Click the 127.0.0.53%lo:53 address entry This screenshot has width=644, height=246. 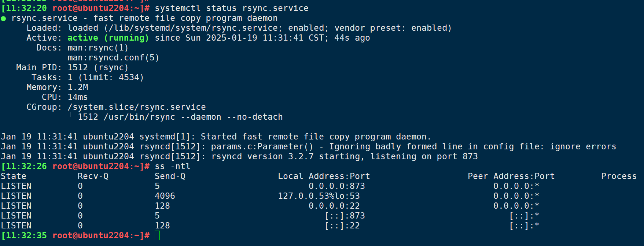click(x=319, y=196)
